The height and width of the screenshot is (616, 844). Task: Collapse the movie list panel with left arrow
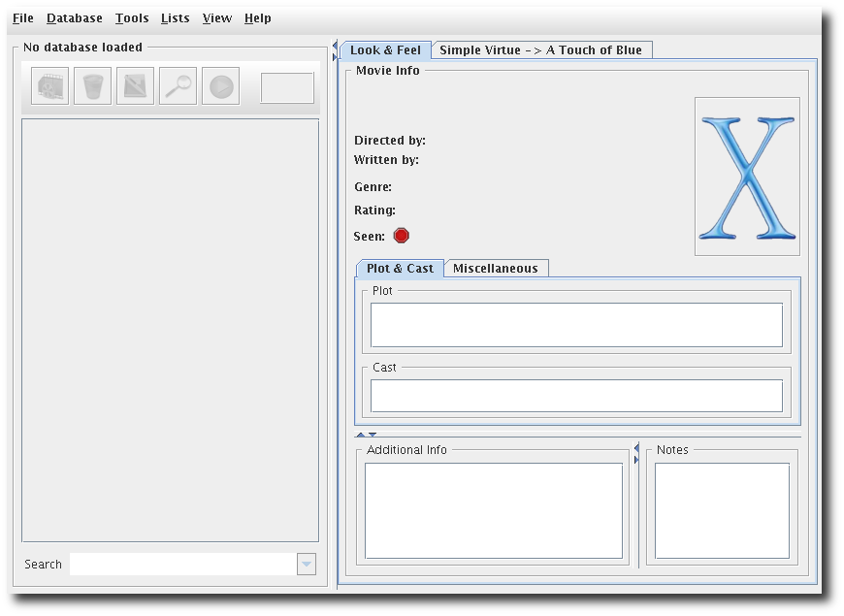(x=335, y=46)
